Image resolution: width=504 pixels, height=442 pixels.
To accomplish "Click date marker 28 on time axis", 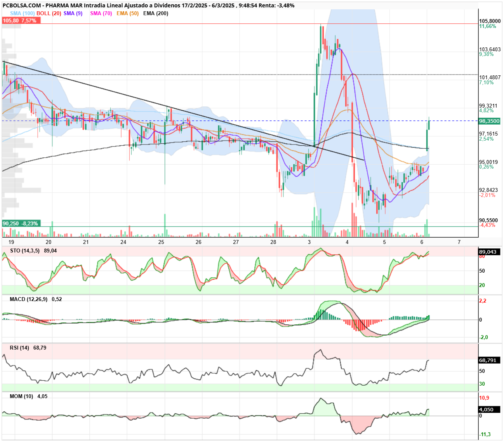I will click(x=273, y=242).
